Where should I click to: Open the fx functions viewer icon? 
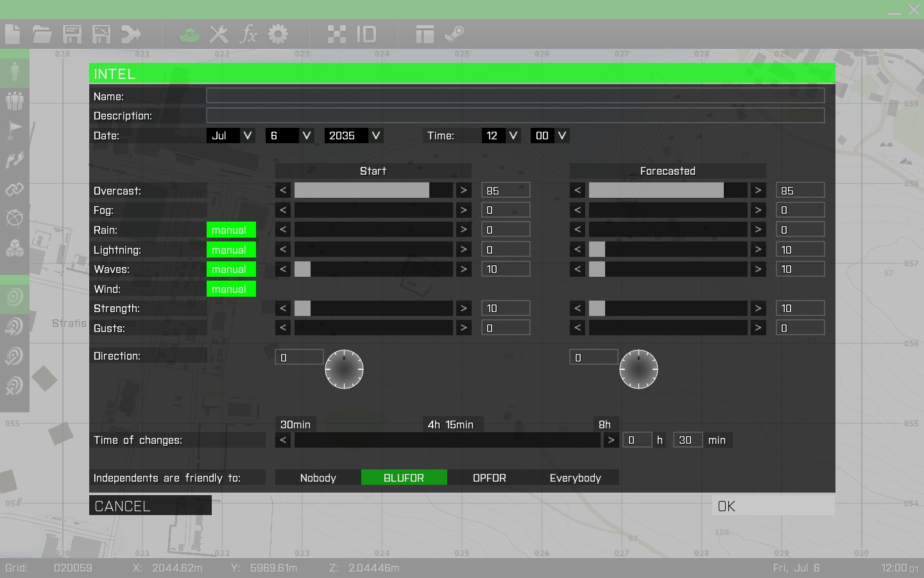[x=248, y=34]
